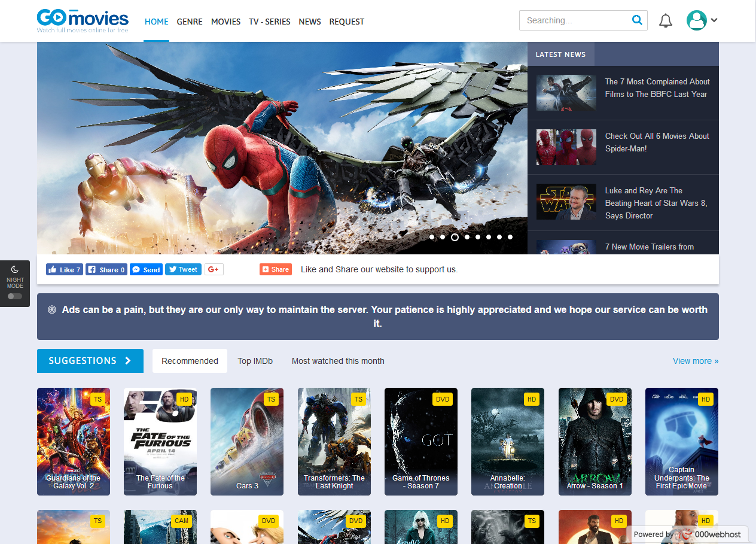Switch to the Top IMDb tab

(x=255, y=361)
